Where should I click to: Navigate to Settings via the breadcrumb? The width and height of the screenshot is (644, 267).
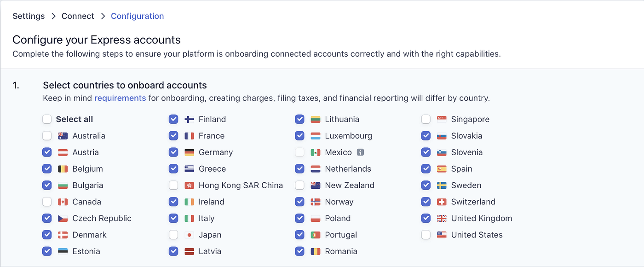point(29,16)
